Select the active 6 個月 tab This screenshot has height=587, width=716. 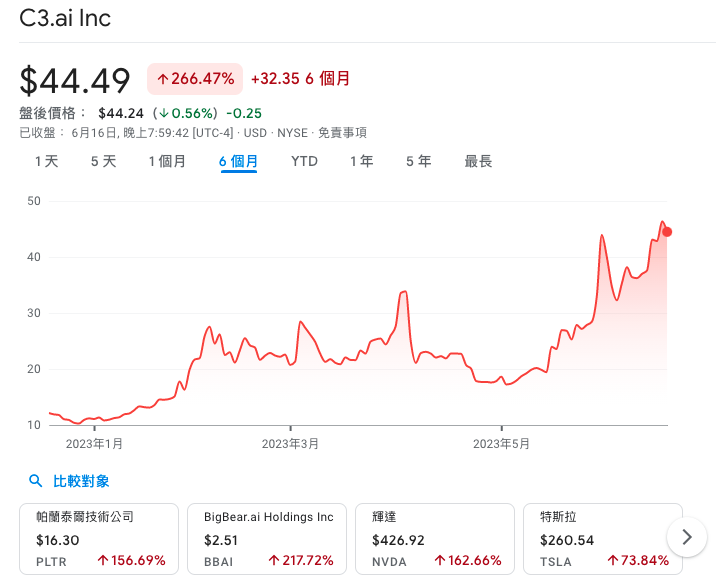click(x=238, y=161)
